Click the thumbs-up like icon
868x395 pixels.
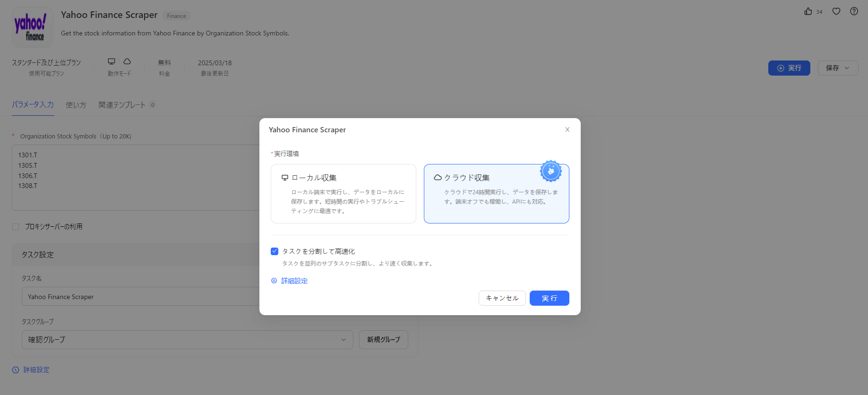click(808, 11)
